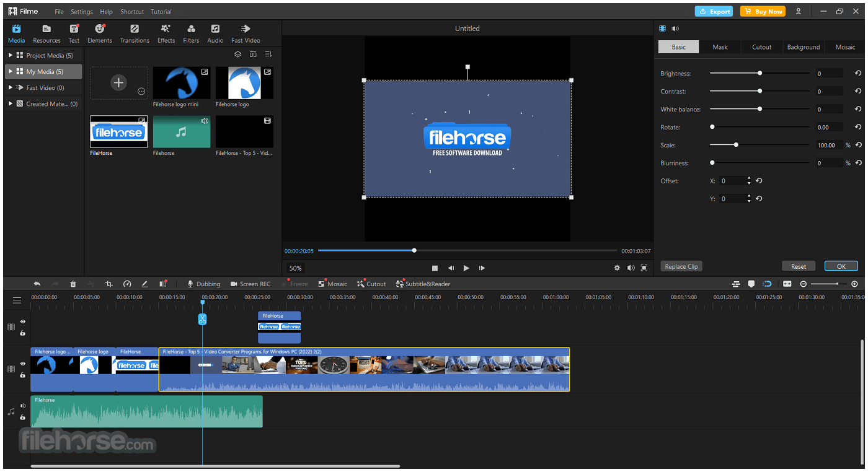Lock the main video track with logo clips

(23, 375)
